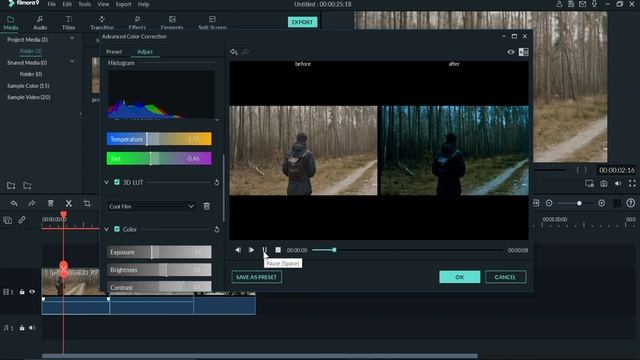Confirm with the OK button
The height and width of the screenshot is (360, 640).
click(x=460, y=277)
